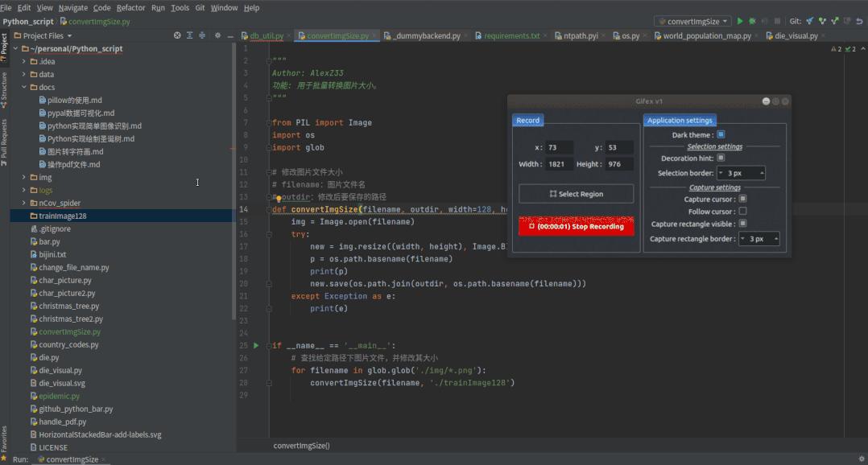Image resolution: width=868 pixels, height=465 pixels.
Task: Expand the nCov_spider folder
Action: pos(24,203)
